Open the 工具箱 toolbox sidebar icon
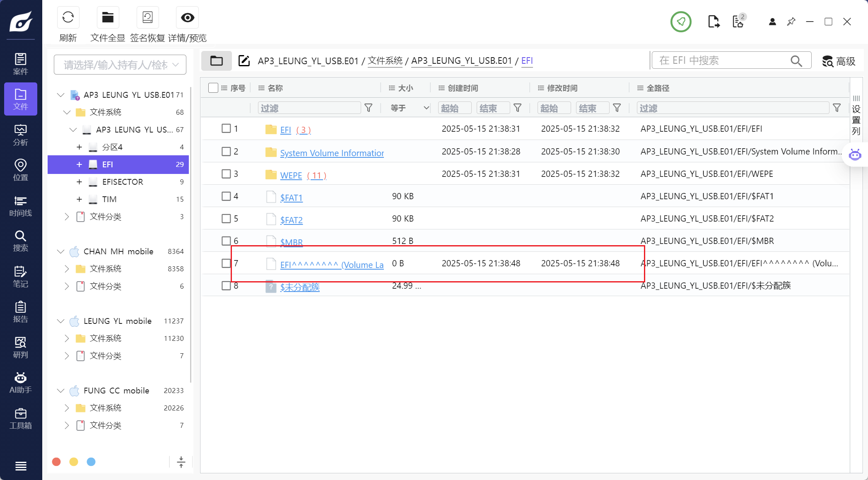The height and width of the screenshot is (480, 868). pos(20,418)
